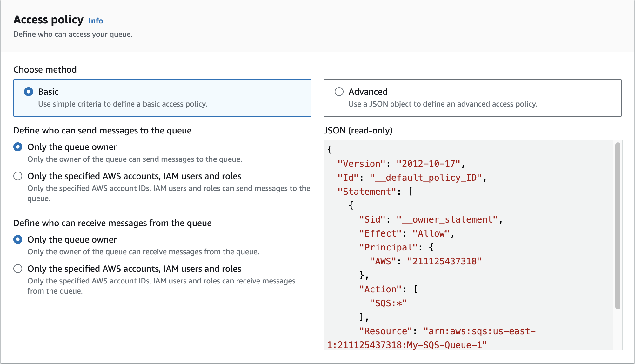
Task: Open the Info link beside Access policy
Action: coord(96,21)
